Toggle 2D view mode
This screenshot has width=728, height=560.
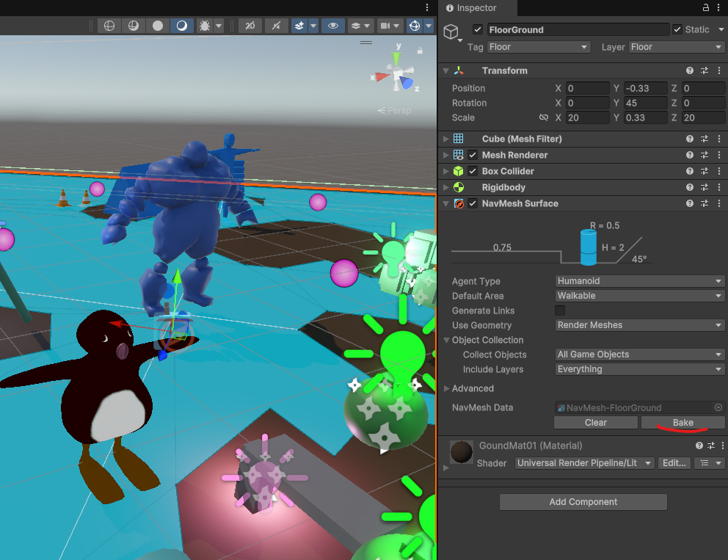pos(250,26)
